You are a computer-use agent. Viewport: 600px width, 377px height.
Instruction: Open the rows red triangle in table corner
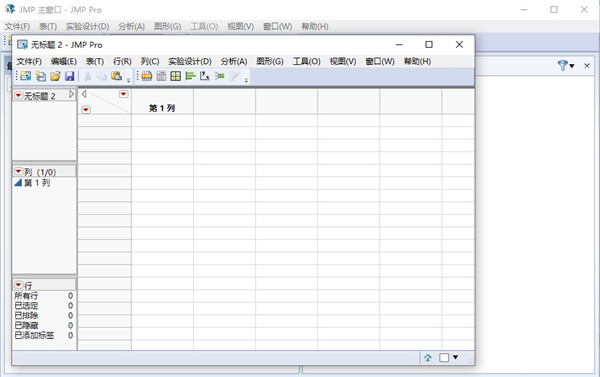86,110
